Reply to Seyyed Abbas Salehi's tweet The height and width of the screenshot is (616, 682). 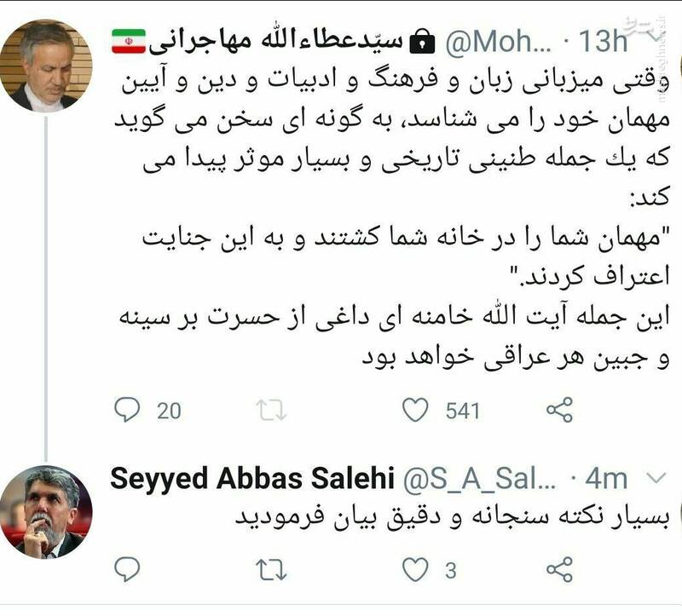pos(127,568)
